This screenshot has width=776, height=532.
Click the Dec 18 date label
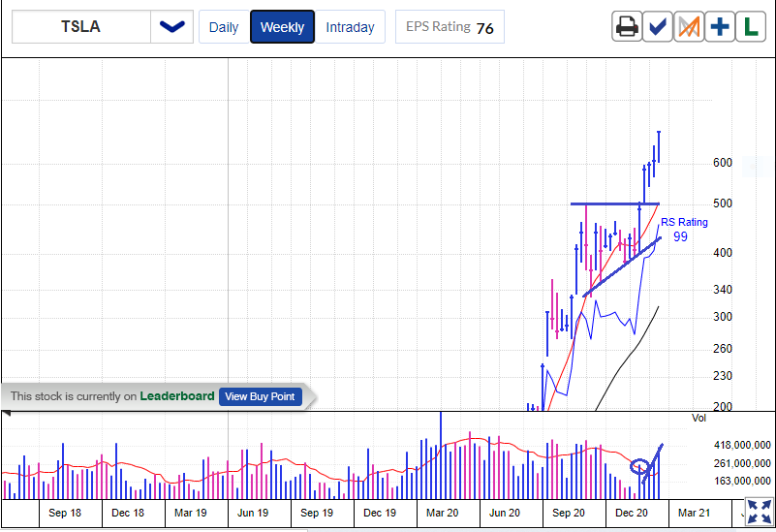point(128,513)
